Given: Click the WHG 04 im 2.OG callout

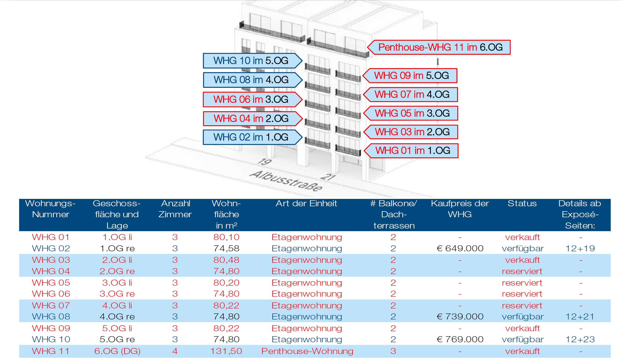Looking at the screenshot, I should (251, 119).
